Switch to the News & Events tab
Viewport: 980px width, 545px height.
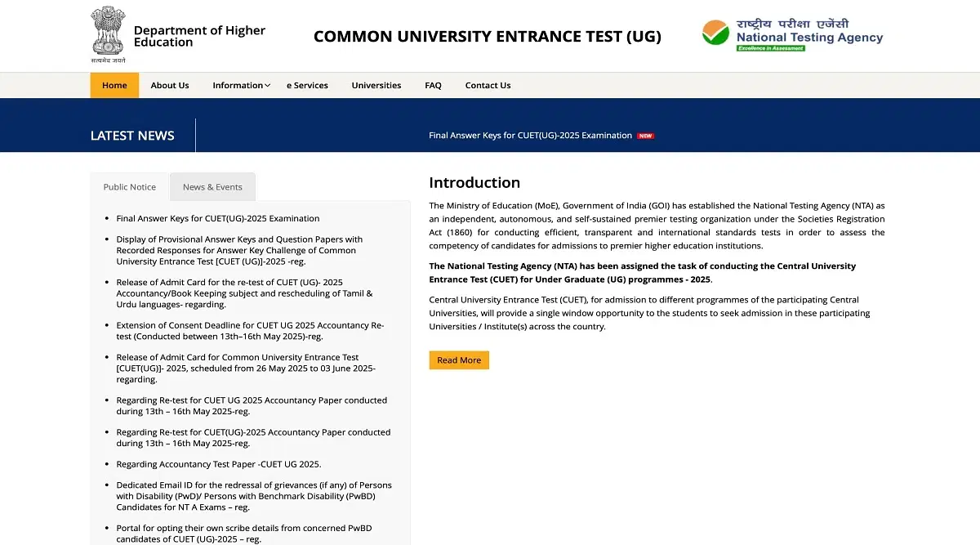pos(212,187)
